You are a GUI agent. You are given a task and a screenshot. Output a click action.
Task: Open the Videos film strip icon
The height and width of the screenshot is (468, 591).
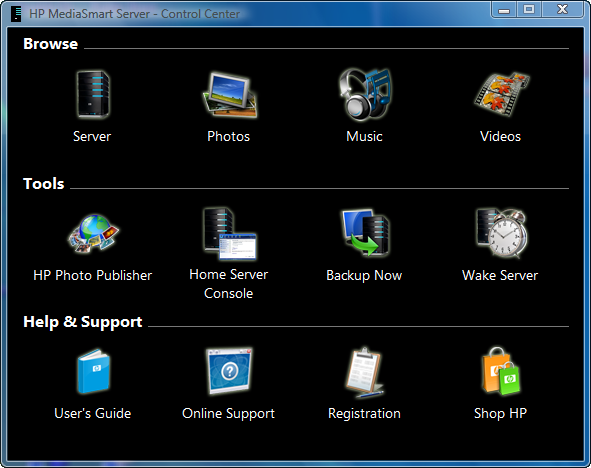coord(501,94)
